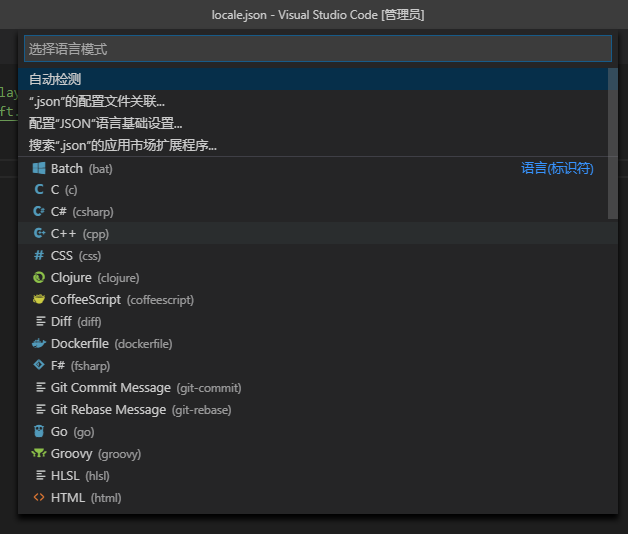Viewport: 628px width, 534px height.
Task: Select CSS (css) language entry
Action: point(318,255)
